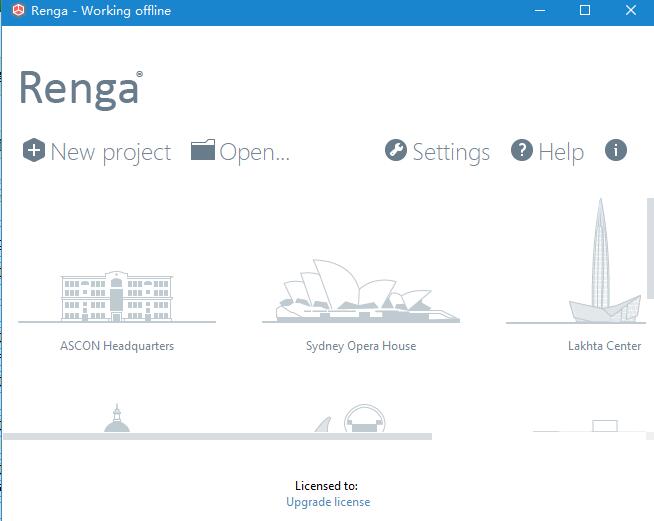Screen dimensions: 654x521
Task: Open the Settings label
Action: (x=451, y=153)
